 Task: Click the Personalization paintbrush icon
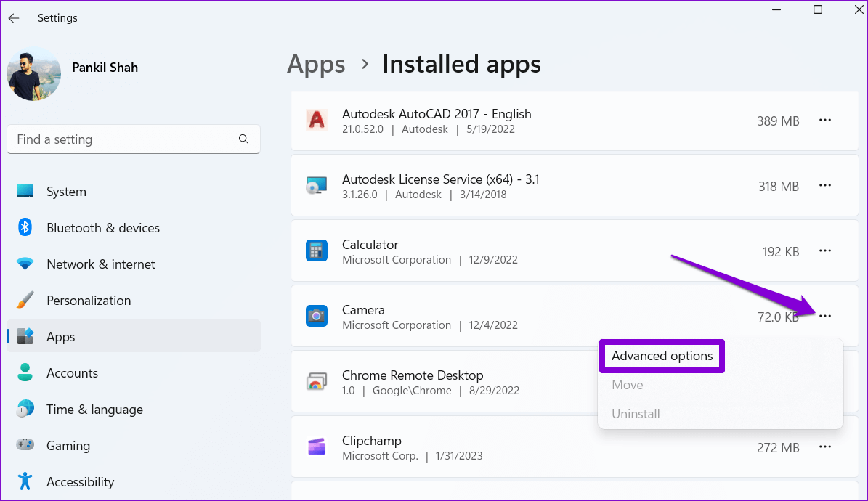pyautogui.click(x=25, y=300)
